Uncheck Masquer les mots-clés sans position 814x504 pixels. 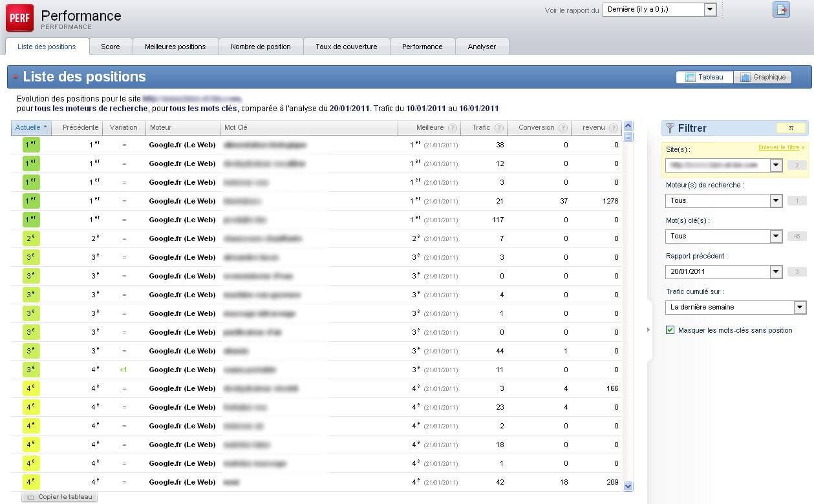coord(670,330)
